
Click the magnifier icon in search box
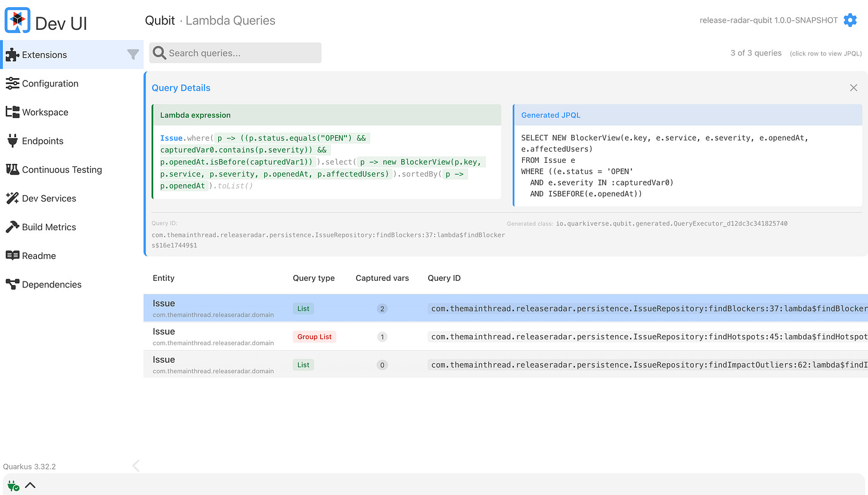click(x=159, y=53)
